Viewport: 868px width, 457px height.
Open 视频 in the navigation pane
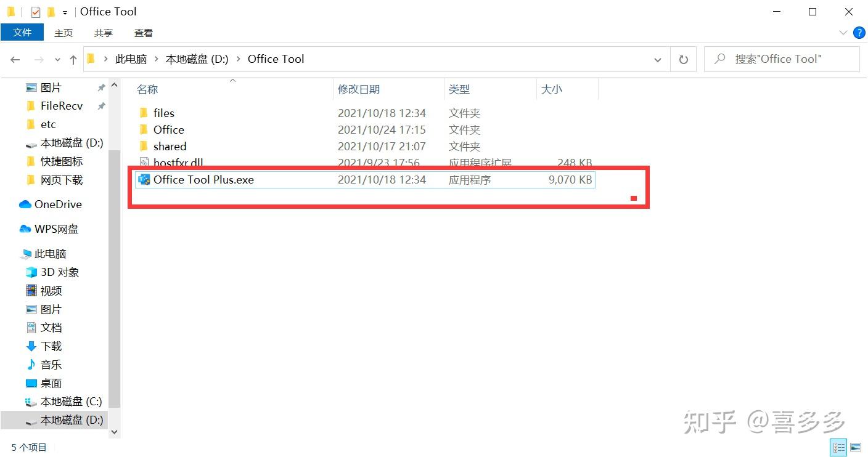(x=51, y=291)
